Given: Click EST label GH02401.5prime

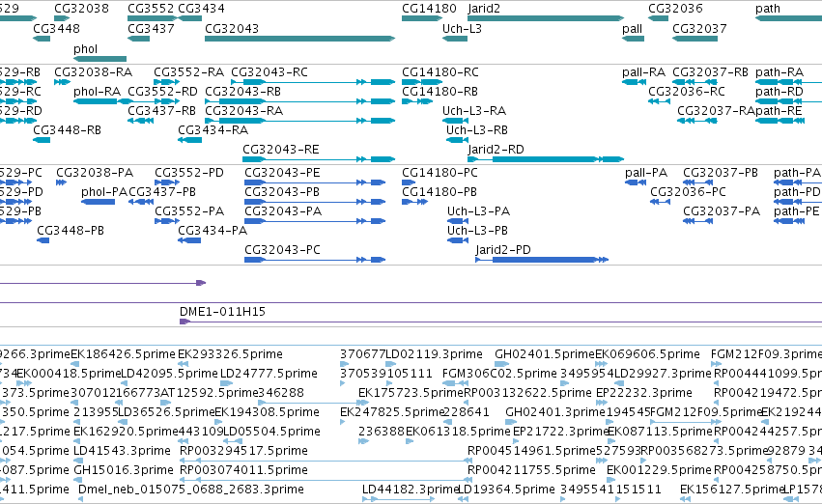Looking at the screenshot, I should coord(545,354).
